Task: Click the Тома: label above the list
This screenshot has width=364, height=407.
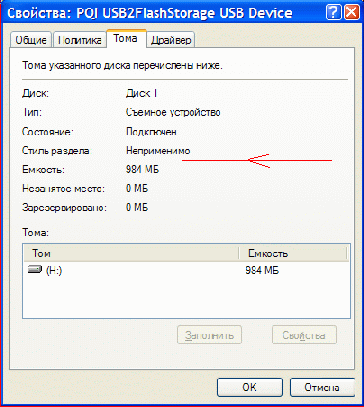Action: (x=35, y=232)
